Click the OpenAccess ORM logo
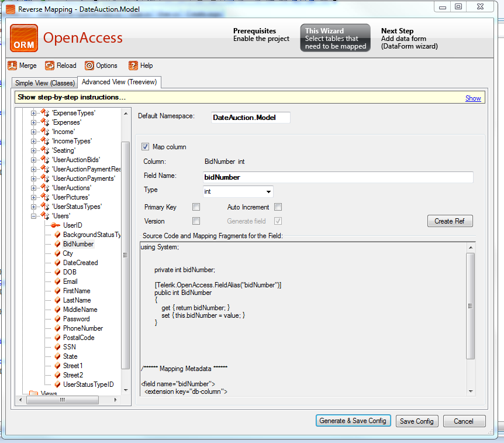The width and height of the screenshot is (504, 443). pyautogui.click(x=24, y=38)
